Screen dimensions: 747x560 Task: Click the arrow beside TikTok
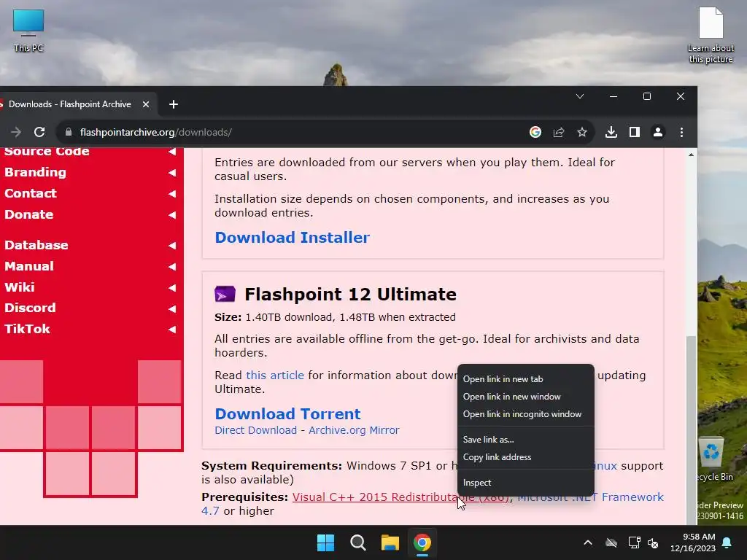pyautogui.click(x=172, y=329)
